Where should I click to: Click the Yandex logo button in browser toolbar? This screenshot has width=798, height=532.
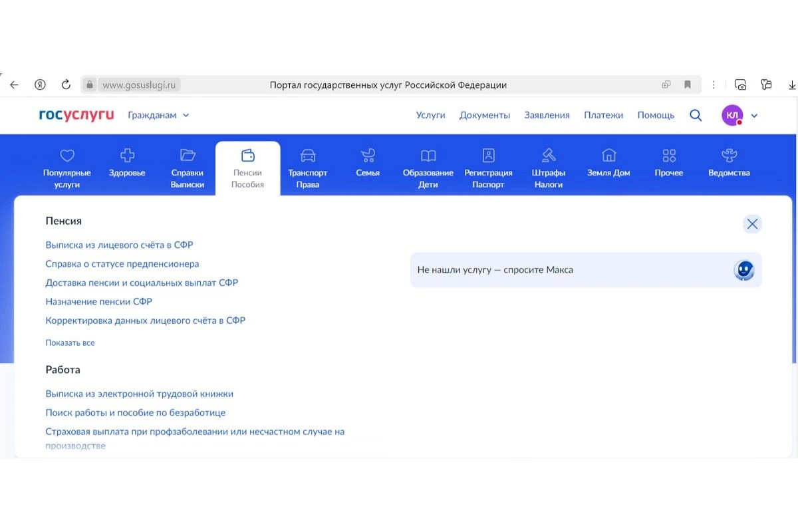point(40,84)
